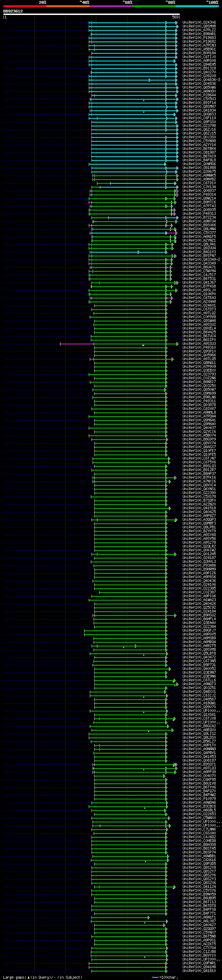Open hit UniRef100_P19683
The height and width of the screenshot is (980, 222).
199,38
